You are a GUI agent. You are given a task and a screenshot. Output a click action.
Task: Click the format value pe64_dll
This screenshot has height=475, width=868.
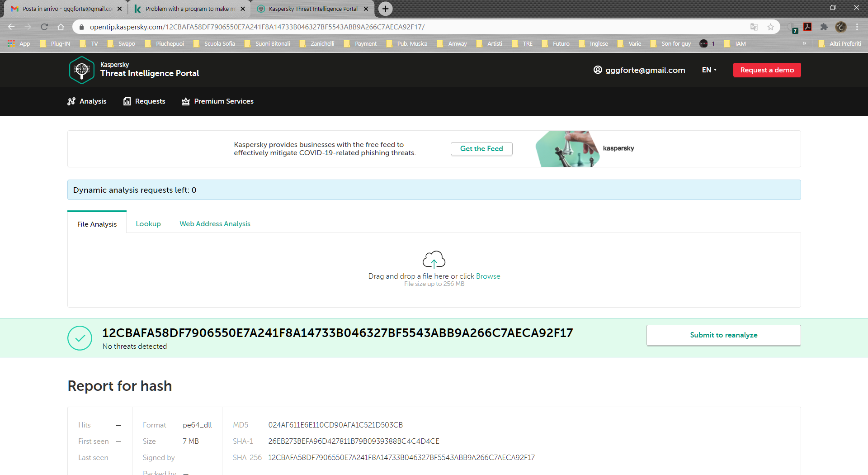197,425
